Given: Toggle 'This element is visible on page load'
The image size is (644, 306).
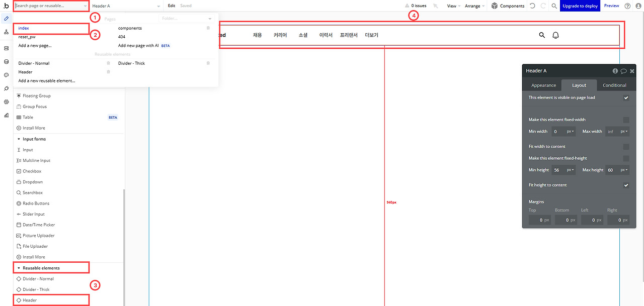Looking at the screenshot, I should coord(626,98).
